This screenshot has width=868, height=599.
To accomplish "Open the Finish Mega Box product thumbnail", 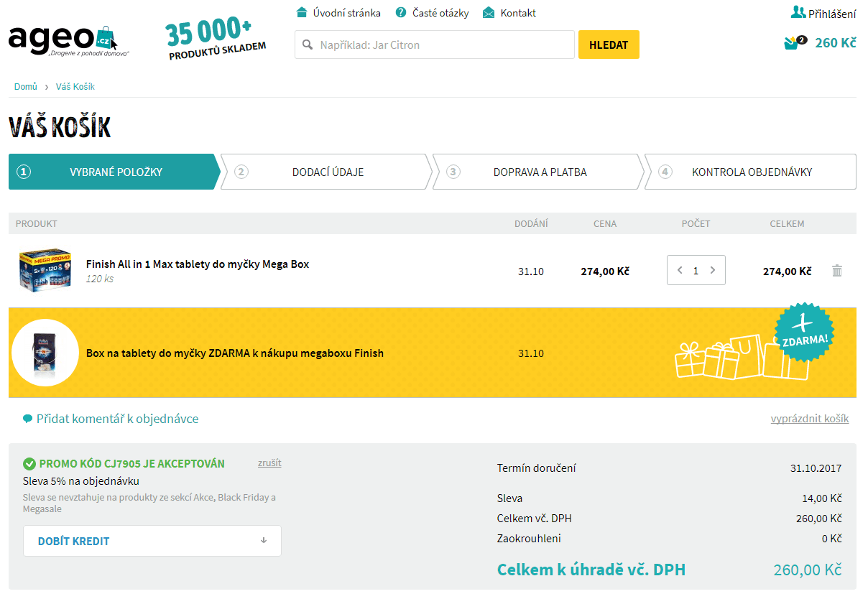I will coord(45,270).
